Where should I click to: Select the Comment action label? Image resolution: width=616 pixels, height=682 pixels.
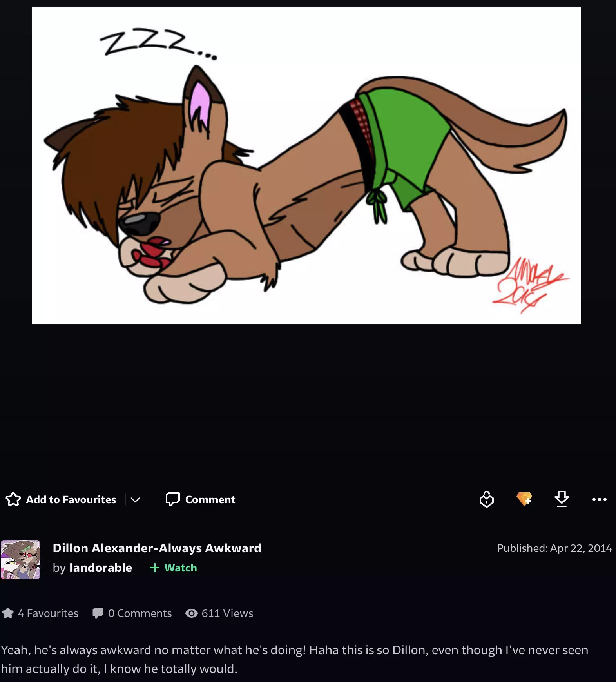point(210,499)
